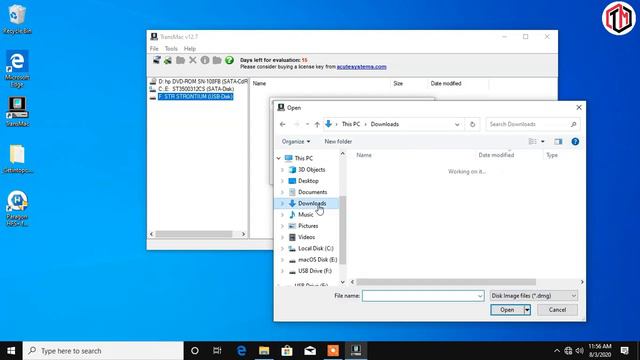Image resolution: width=640 pixels, height=360 pixels.
Task: Toggle the preview pane icon
Action: 558,142
